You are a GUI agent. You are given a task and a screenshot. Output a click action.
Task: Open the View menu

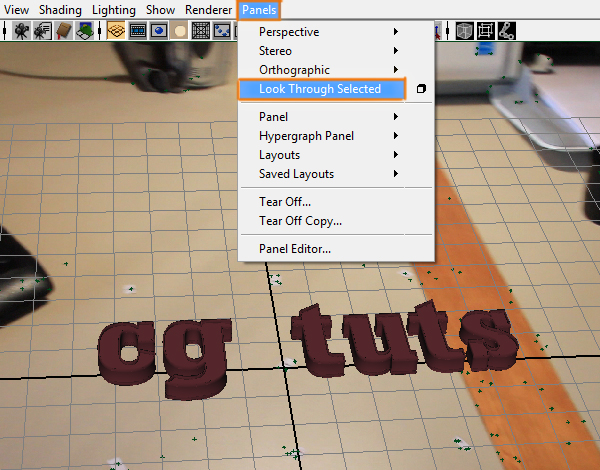point(16,10)
